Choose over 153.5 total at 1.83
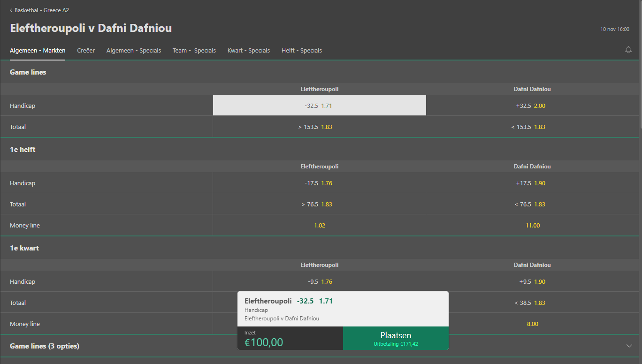 pyautogui.click(x=320, y=127)
